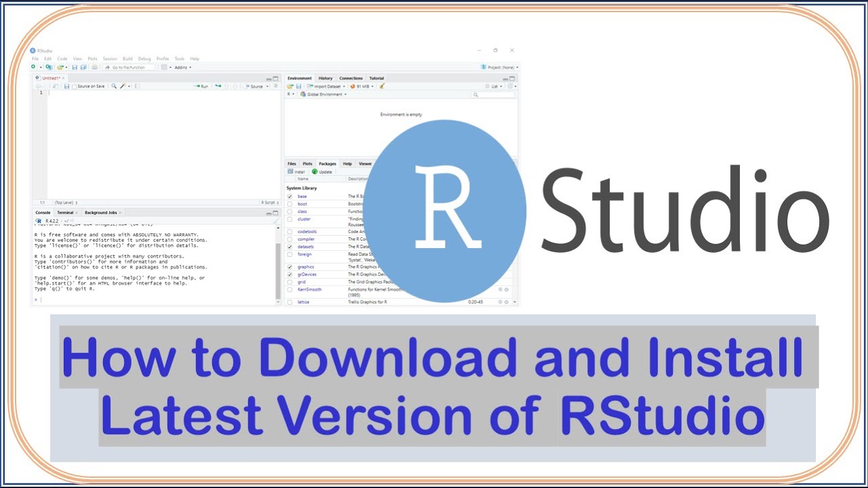Viewport: 868px width, 488px height.
Task: Open the Background Jobs tab
Action: tap(100, 212)
